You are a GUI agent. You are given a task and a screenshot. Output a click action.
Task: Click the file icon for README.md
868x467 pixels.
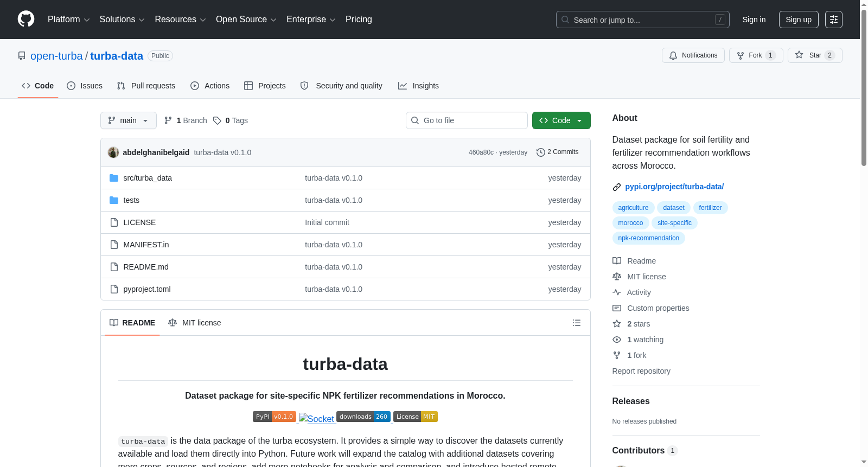114,267
